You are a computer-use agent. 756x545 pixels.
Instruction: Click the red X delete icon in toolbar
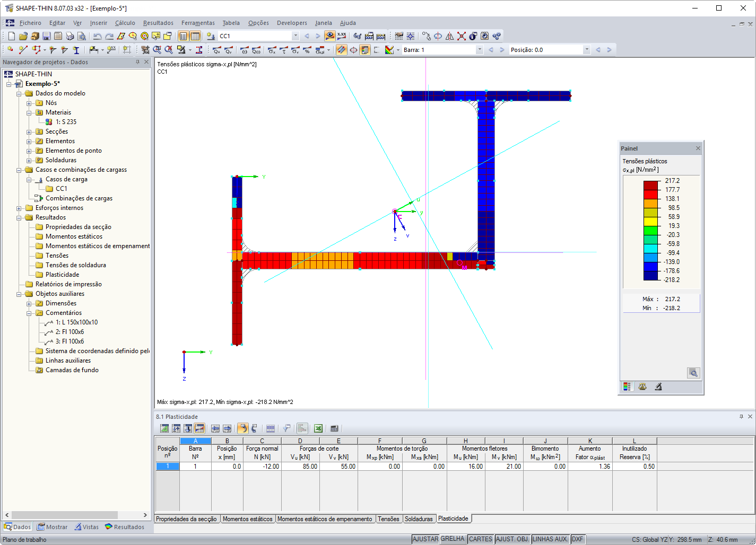[462, 36]
